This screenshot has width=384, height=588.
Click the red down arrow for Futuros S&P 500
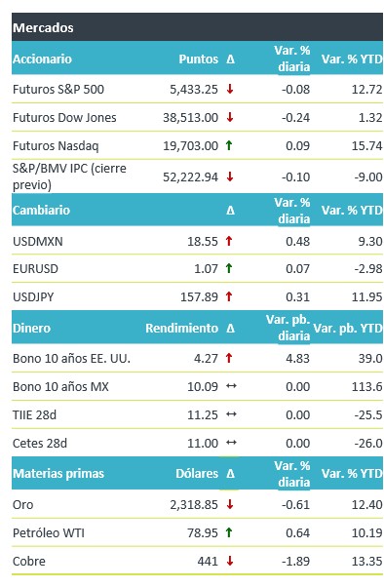tap(230, 90)
